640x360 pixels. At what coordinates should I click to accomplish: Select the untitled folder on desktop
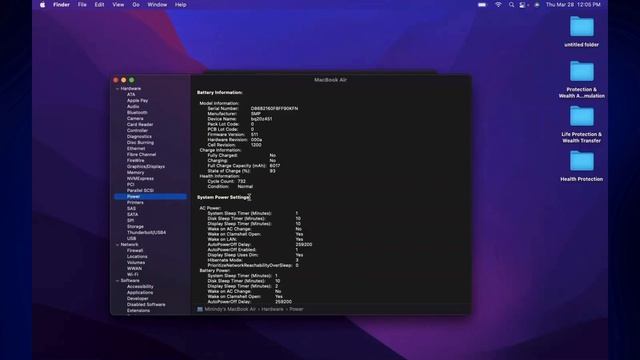point(582,31)
